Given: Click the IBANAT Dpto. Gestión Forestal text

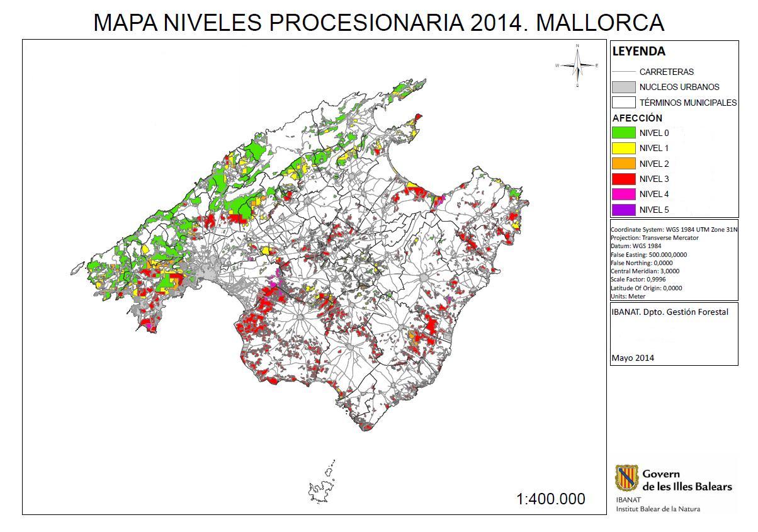Looking at the screenshot, I should click(670, 311).
